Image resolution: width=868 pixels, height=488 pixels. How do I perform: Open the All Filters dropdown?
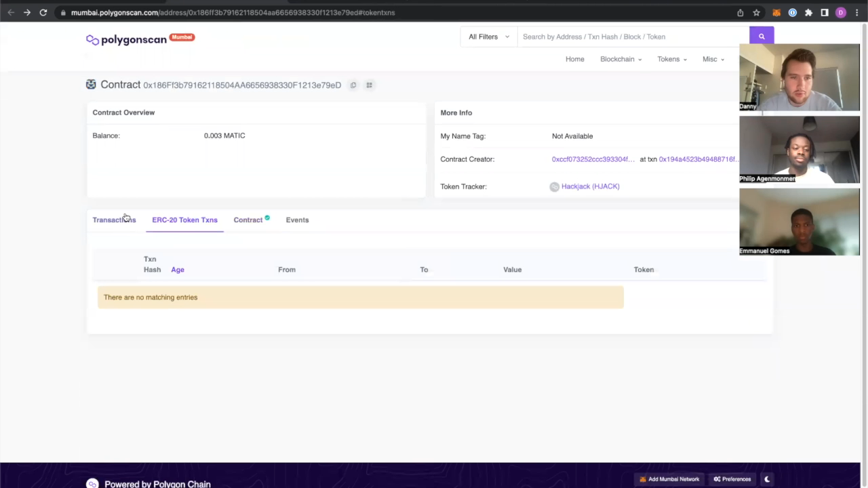pos(488,37)
